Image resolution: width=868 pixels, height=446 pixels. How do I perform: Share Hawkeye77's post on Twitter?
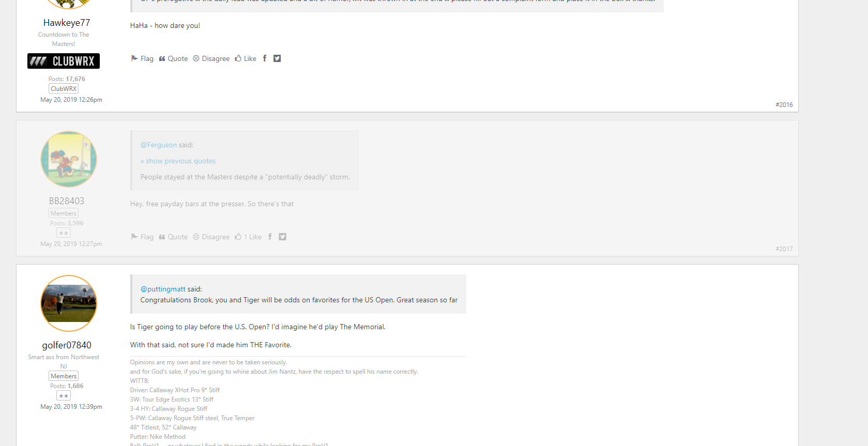(277, 58)
